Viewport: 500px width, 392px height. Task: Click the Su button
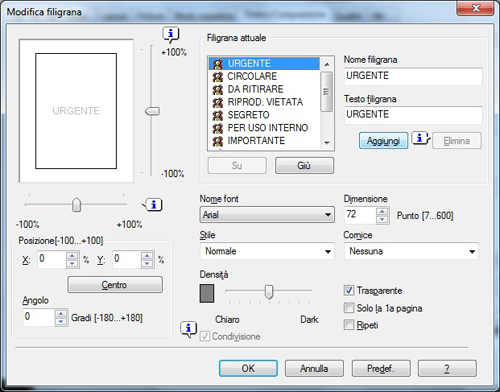[237, 165]
